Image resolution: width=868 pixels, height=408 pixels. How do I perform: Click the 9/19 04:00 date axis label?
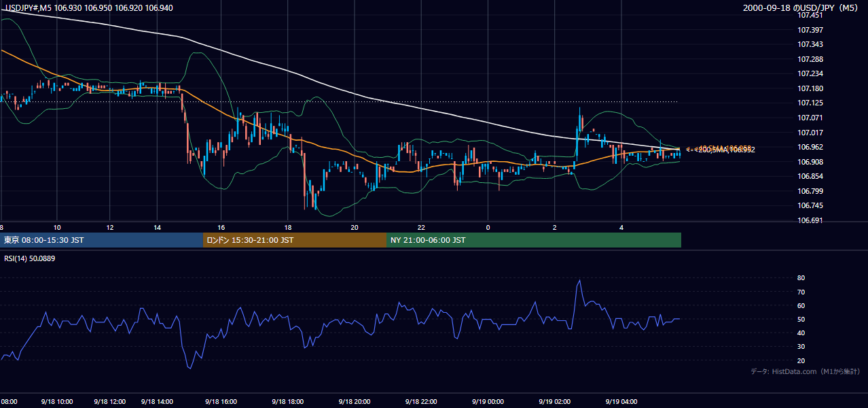pos(621,401)
